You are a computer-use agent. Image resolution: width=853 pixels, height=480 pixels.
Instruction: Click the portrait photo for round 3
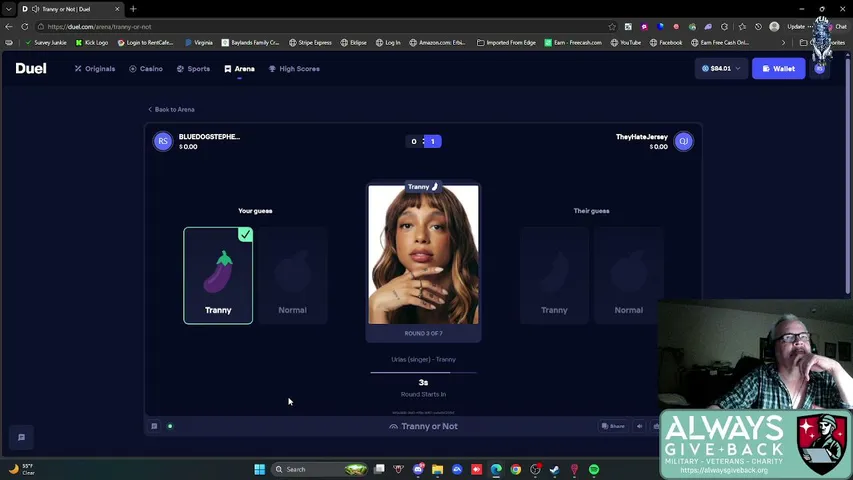423,255
